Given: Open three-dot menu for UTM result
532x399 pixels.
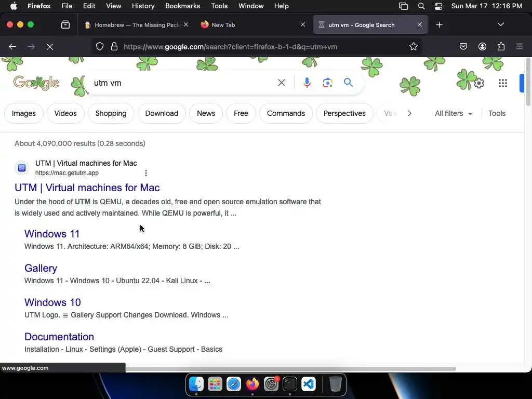Looking at the screenshot, I should (146, 173).
